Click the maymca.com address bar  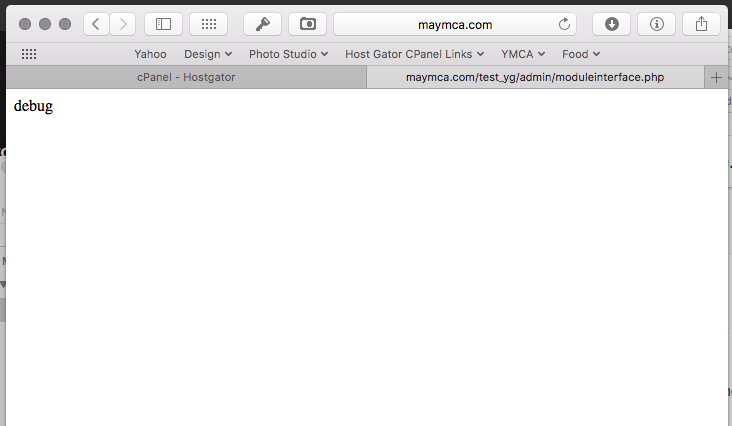[454, 24]
